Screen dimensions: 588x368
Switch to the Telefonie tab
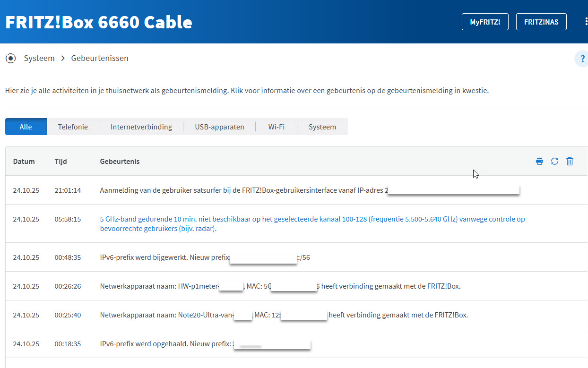point(73,127)
